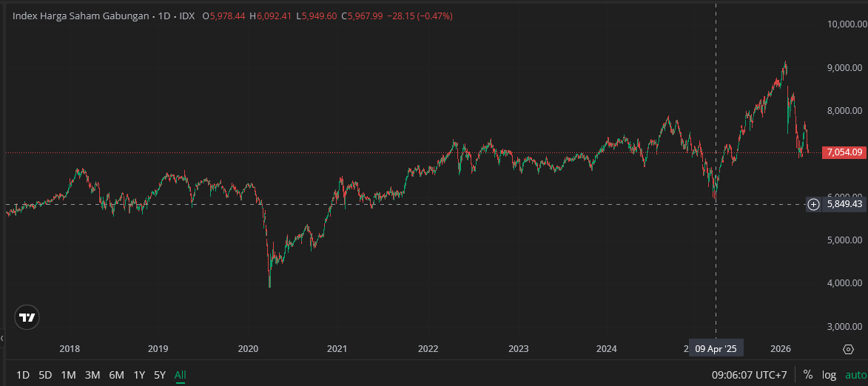Click the 2026 label on time axis
This screenshot has width=868, height=386.
781,349
